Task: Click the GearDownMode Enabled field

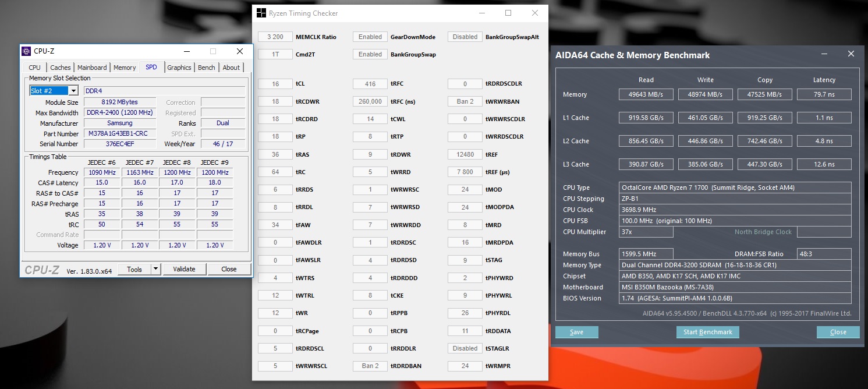Action: tap(370, 37)
